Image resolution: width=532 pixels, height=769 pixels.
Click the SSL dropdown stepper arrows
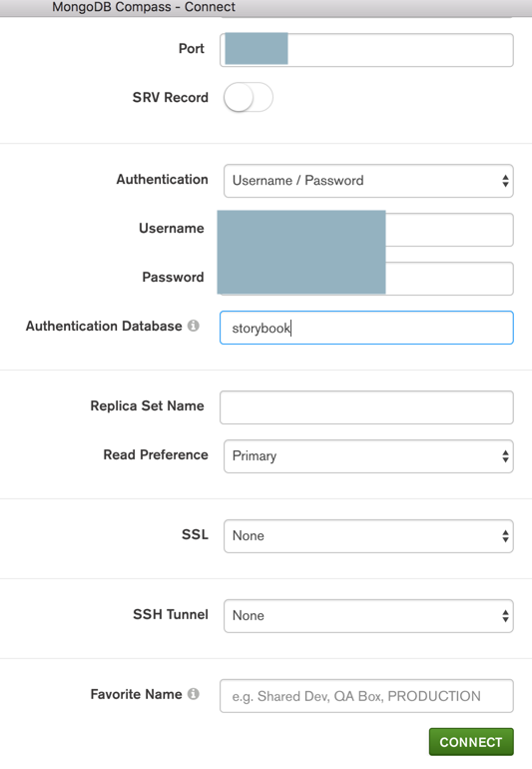[x=505, y=536]
